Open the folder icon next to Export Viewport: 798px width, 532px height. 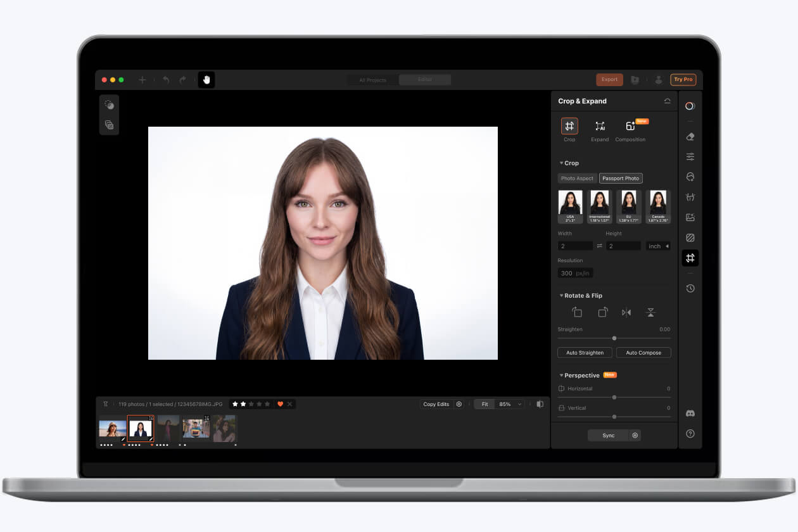point(635,80)
